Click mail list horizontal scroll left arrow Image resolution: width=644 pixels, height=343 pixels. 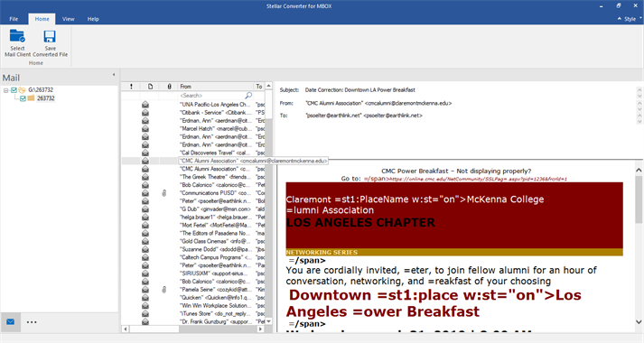[126, 329]
